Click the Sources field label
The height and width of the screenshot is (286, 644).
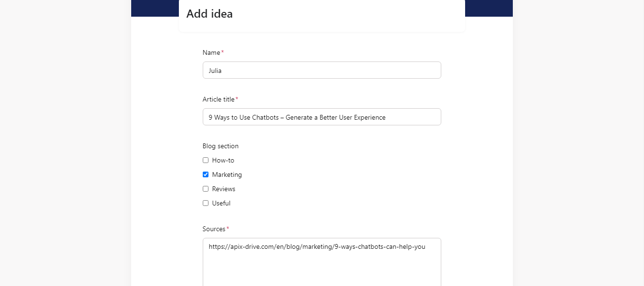click(x=214, y=229)
